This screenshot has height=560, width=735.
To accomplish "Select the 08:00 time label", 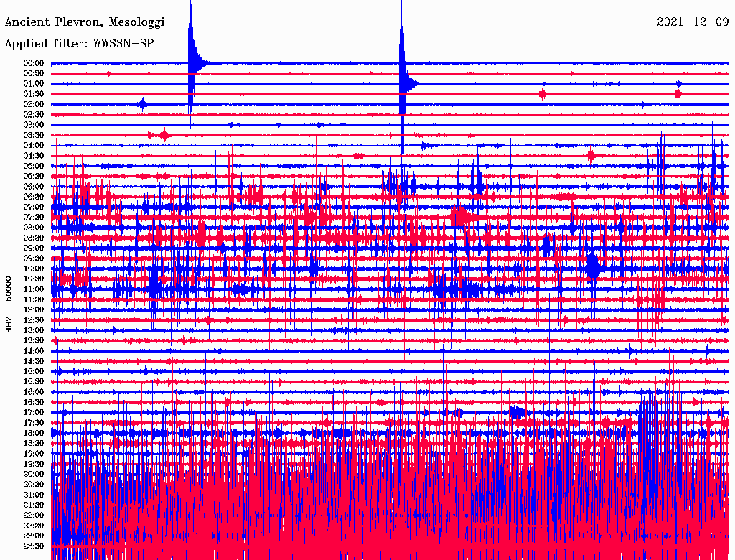I will (x=34, y=228).
